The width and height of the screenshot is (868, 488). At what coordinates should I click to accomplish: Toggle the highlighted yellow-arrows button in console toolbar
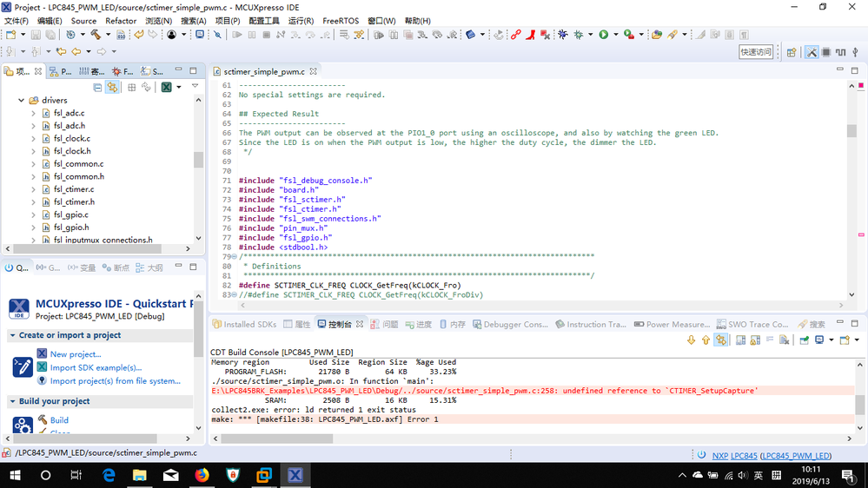(721, 340)
